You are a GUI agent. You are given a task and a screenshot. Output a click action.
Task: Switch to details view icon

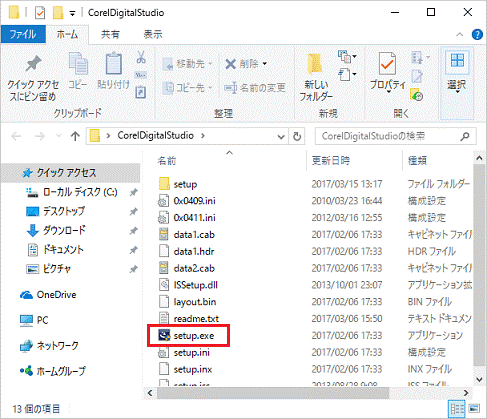click(457, 409)
